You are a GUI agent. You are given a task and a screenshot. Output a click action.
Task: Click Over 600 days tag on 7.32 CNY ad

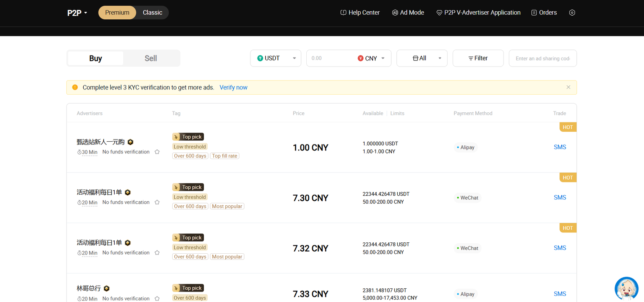click(190, 256)
